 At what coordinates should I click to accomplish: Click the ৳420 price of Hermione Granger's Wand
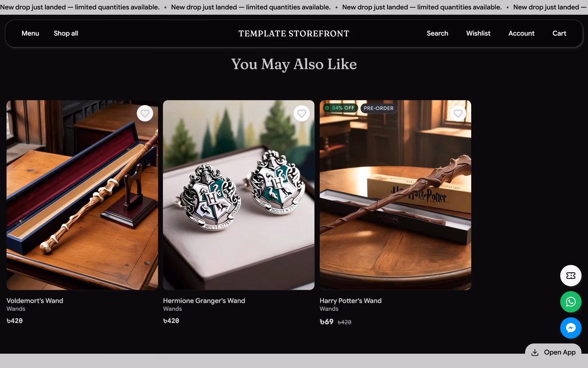171,321
